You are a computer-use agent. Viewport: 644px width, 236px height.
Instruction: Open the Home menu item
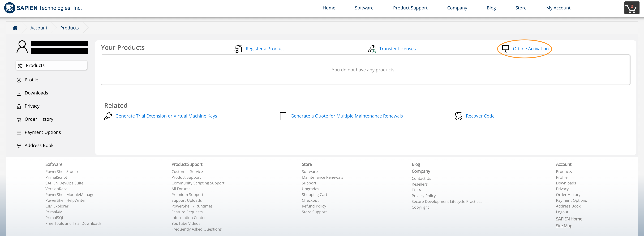[329, 8]
